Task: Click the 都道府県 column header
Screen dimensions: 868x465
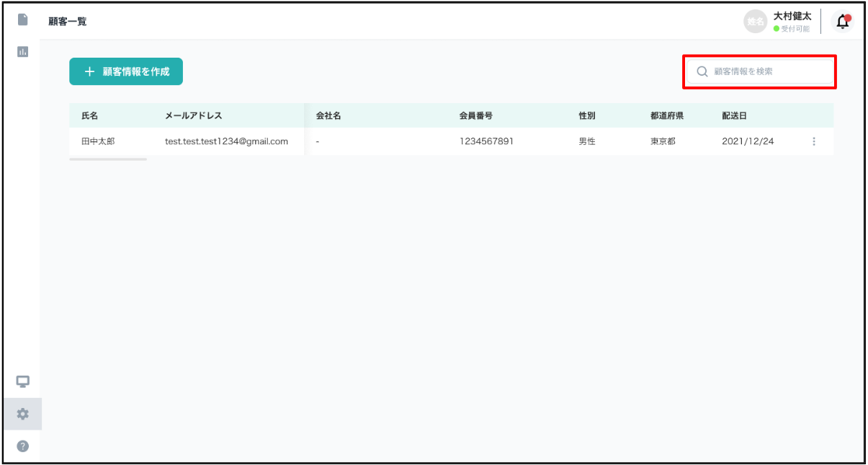Action: pyautogui.click(x=667, y=115)
